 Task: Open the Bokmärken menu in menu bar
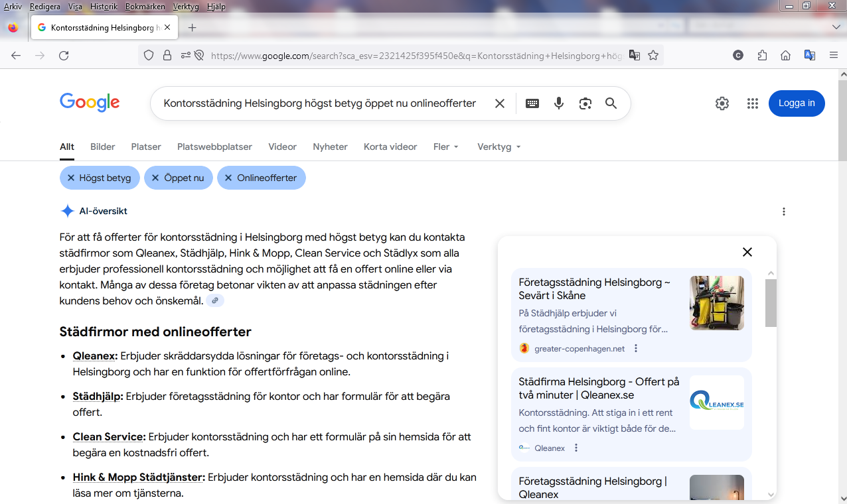point(145,7)
